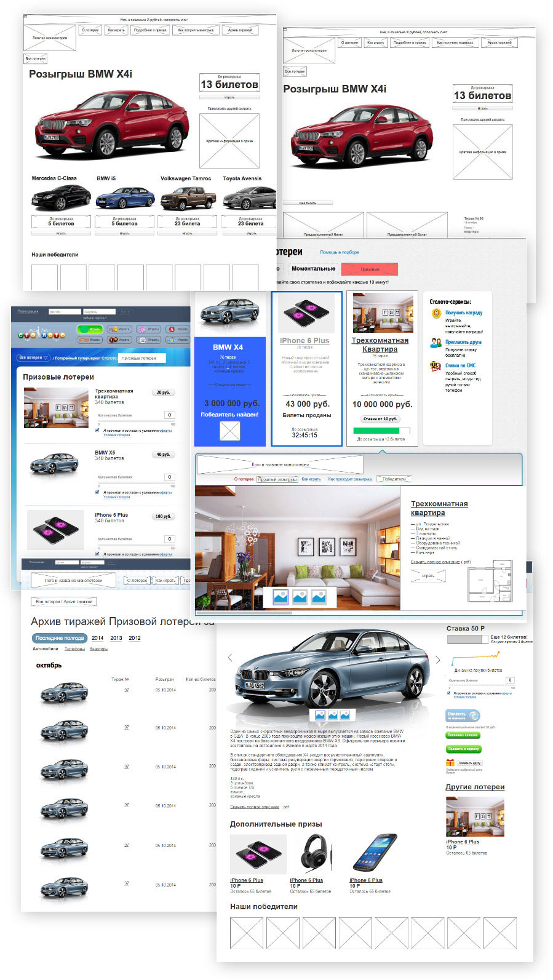The width and height of the screenshot is (553, 980).
Task: Click the gift icon beside Подарить другу
Action: [x=450, y=763]
